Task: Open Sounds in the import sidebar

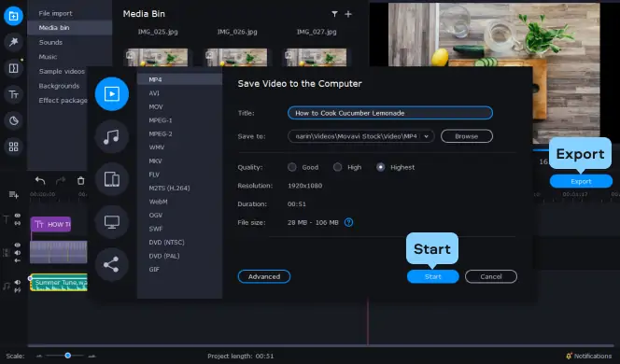Action: click(x=50, y=42)
